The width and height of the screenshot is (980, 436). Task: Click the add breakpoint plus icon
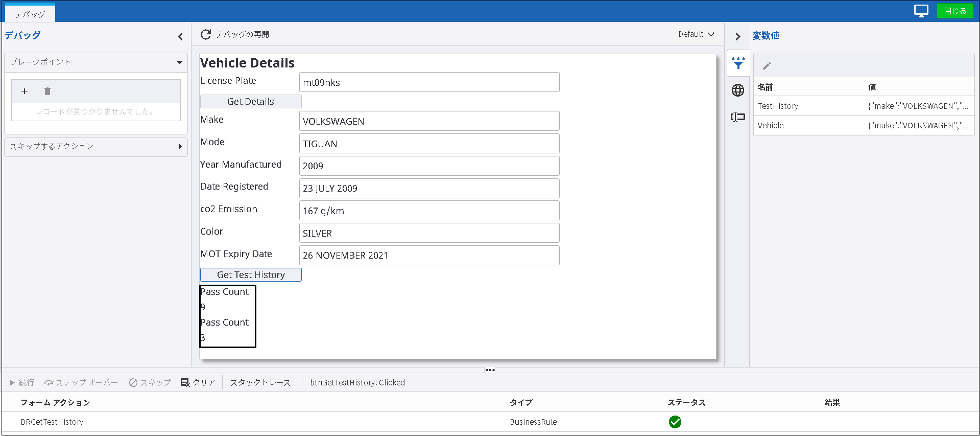pos(24,91)
